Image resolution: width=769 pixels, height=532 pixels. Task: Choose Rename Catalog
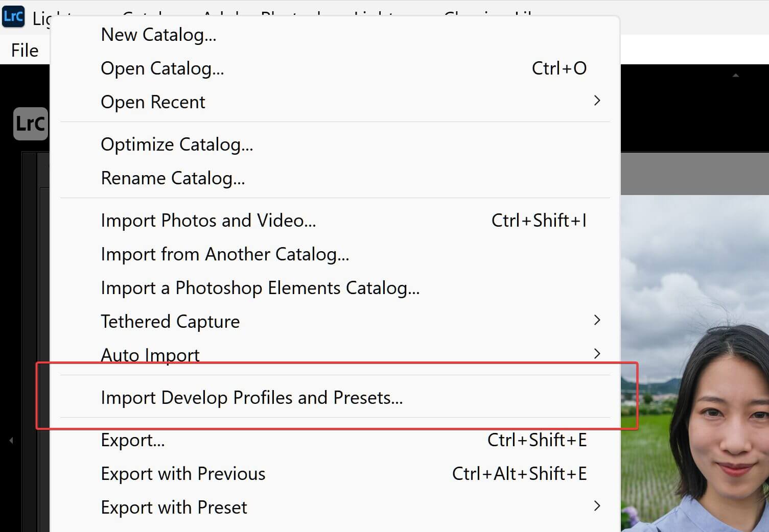point(173,178)
